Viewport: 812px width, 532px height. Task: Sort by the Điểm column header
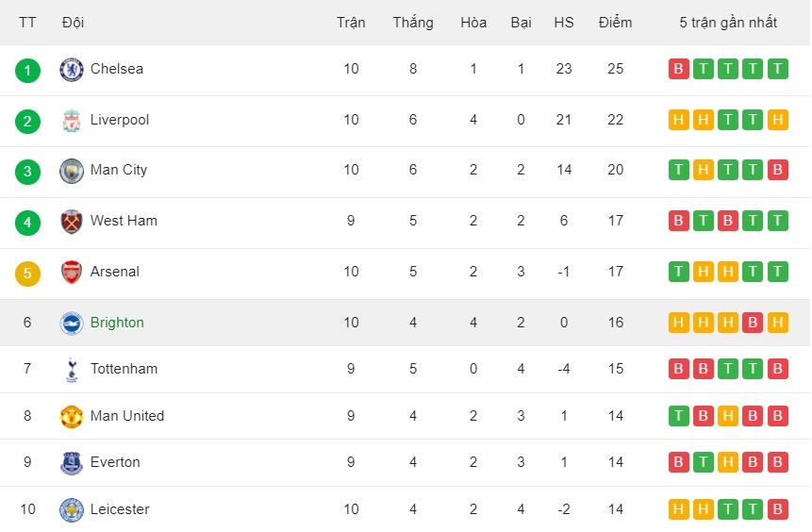coord(615,23)
